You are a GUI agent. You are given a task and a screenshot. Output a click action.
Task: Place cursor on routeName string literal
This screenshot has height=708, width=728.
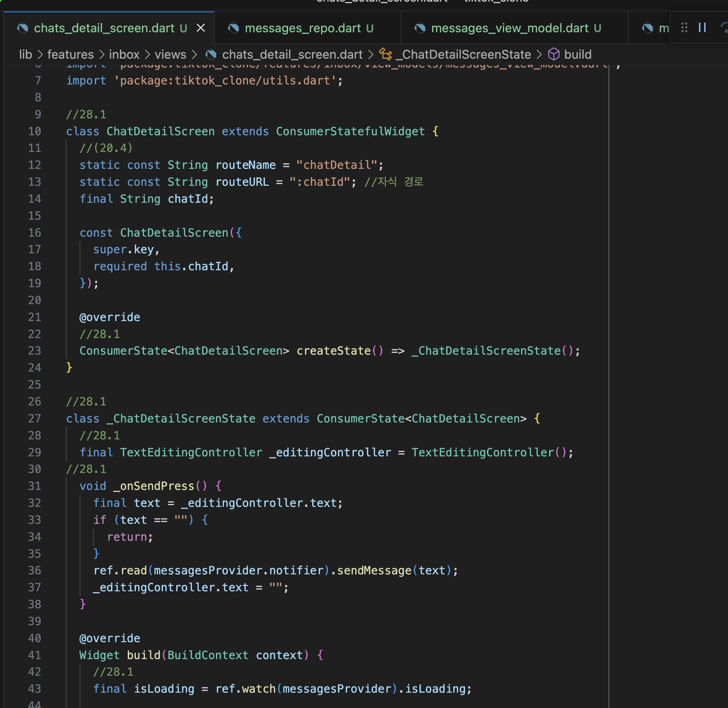tap(337, 165)
